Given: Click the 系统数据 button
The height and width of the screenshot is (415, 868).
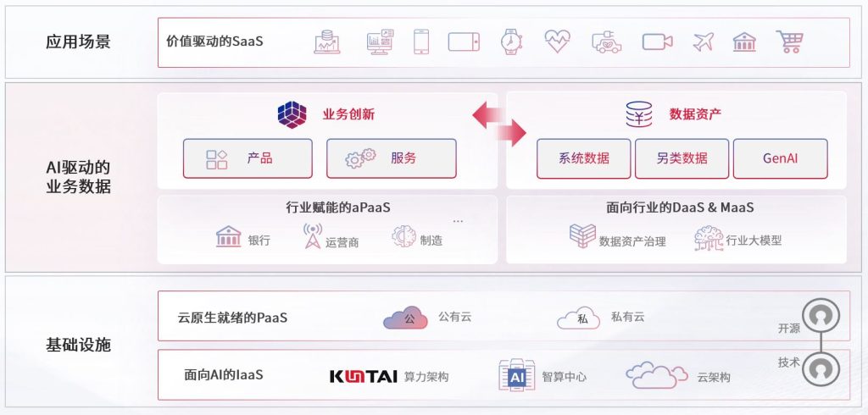Looking at the screenshot, I should coord(583,158).
